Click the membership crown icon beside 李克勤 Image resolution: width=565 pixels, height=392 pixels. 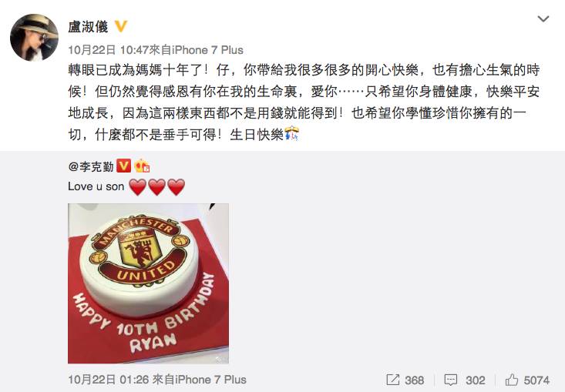coord(142,166)
